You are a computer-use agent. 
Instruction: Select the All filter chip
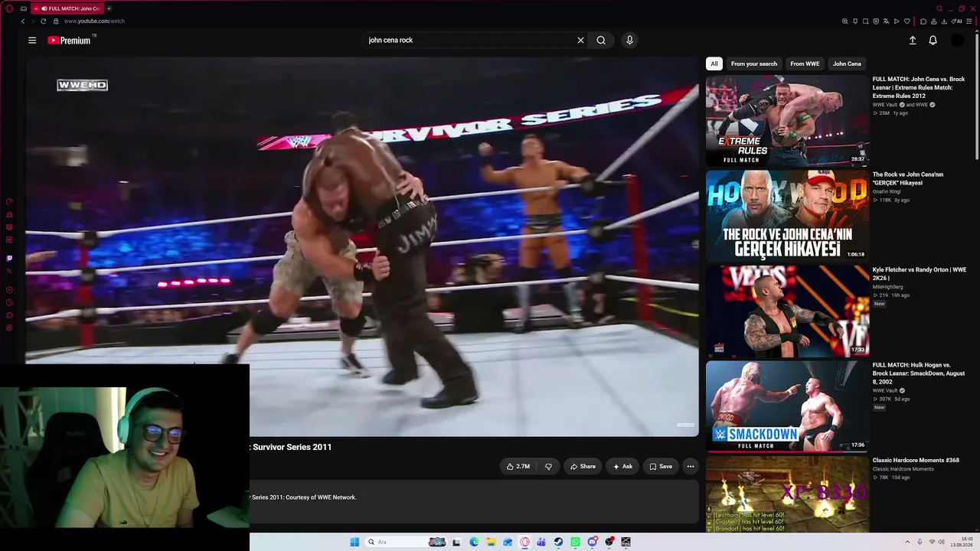point(714,64)
